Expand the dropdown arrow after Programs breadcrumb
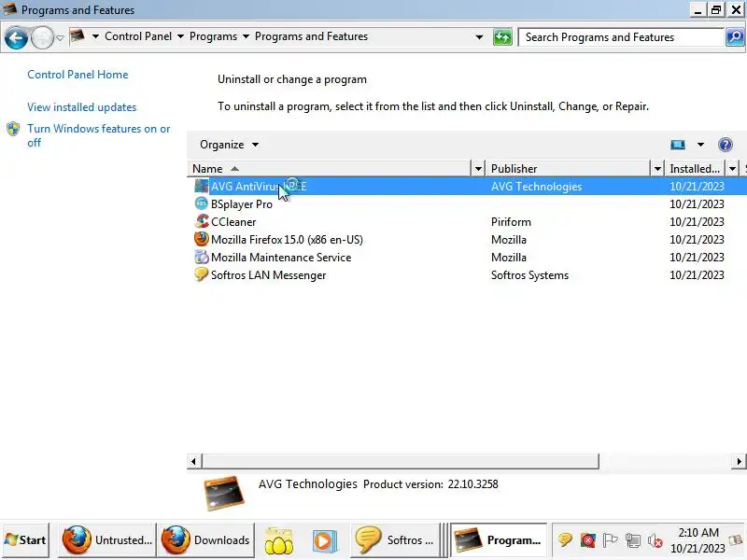This screenshot has width=747, height=560. pos(246,36)
